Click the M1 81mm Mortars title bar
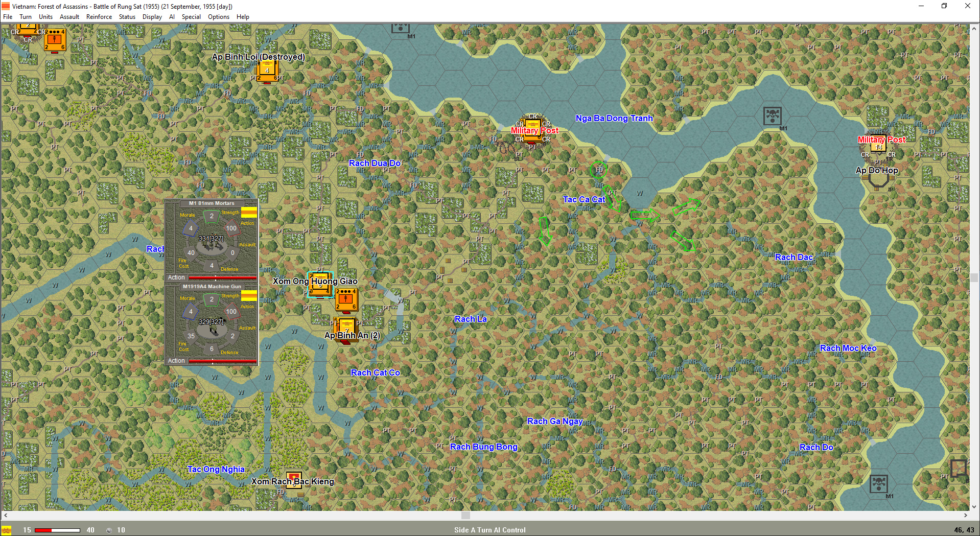Viewport: 980px width, 536px height. (212, 203)
